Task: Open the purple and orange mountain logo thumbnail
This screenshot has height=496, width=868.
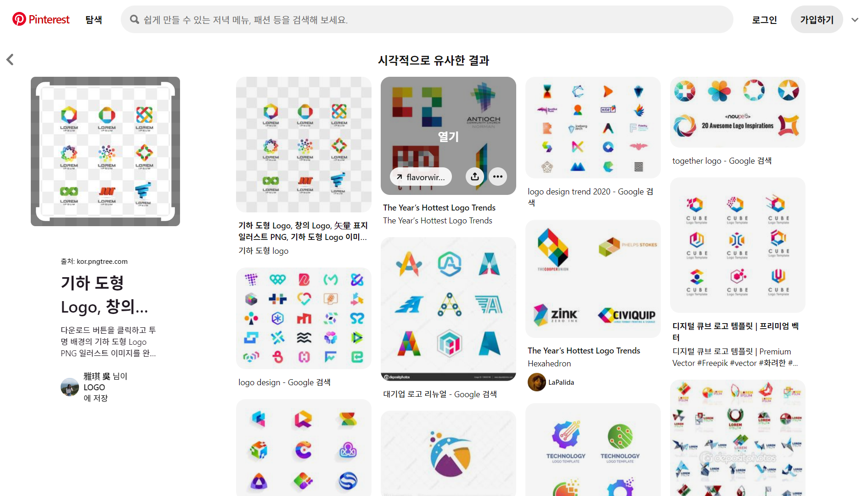Action: point(448,453)
